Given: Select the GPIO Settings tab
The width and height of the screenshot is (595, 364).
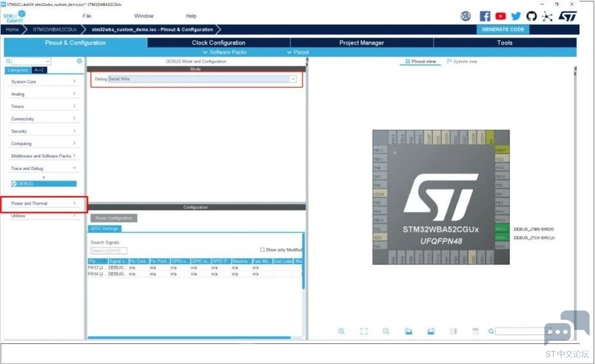Looking at the screenshot, I should [x=105, y=228].
